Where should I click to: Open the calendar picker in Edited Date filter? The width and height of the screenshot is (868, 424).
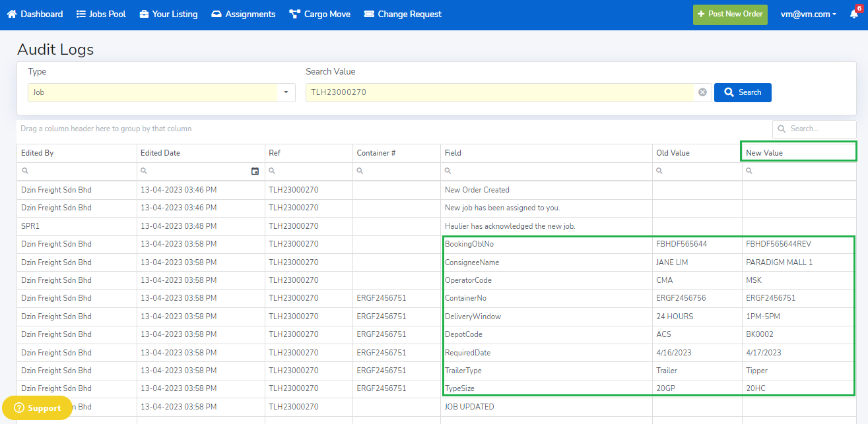(255, 171)
